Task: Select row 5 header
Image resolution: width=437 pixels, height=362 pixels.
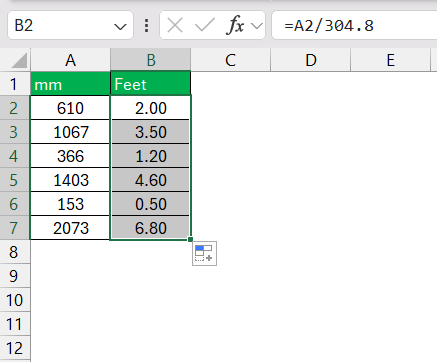Action: (15, 180)
